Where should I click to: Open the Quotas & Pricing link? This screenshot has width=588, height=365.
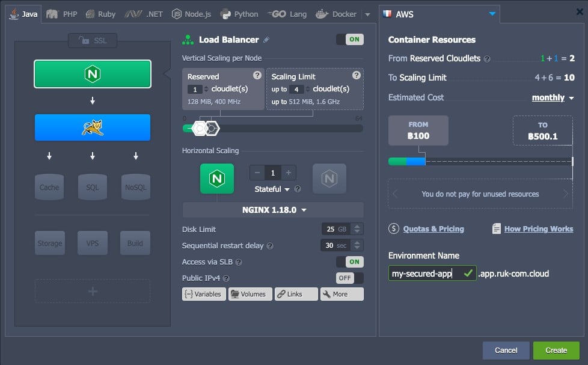[433, 229]
